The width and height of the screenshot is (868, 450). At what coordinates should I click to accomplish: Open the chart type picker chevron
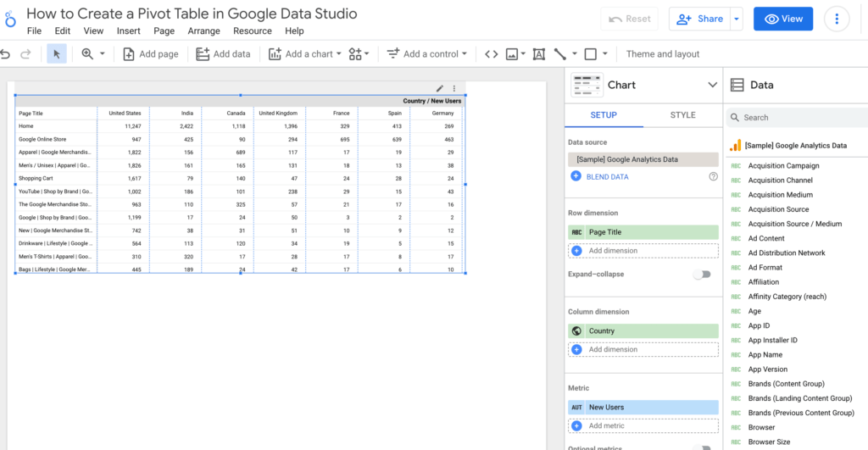pyautogui.click(x=712, y=85)
